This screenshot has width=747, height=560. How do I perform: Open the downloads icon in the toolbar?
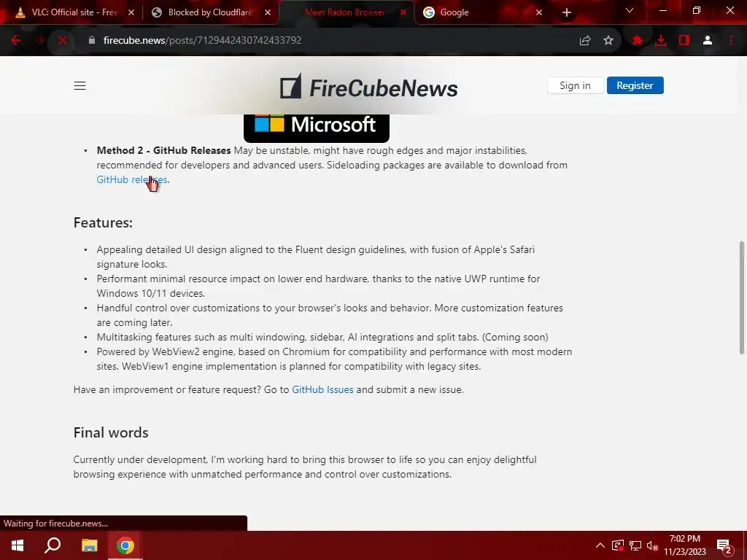661,41
